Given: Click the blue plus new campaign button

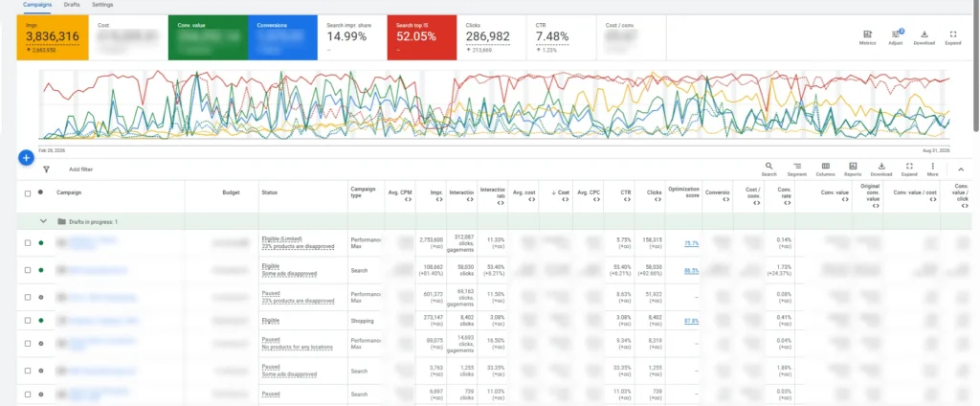Looking at the screenshot, I should 26,158.
